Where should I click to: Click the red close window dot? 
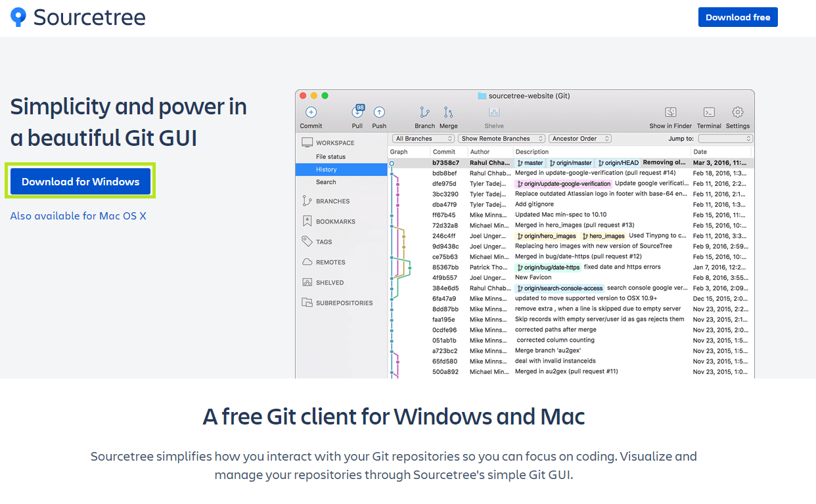click(x=304, y=96)
